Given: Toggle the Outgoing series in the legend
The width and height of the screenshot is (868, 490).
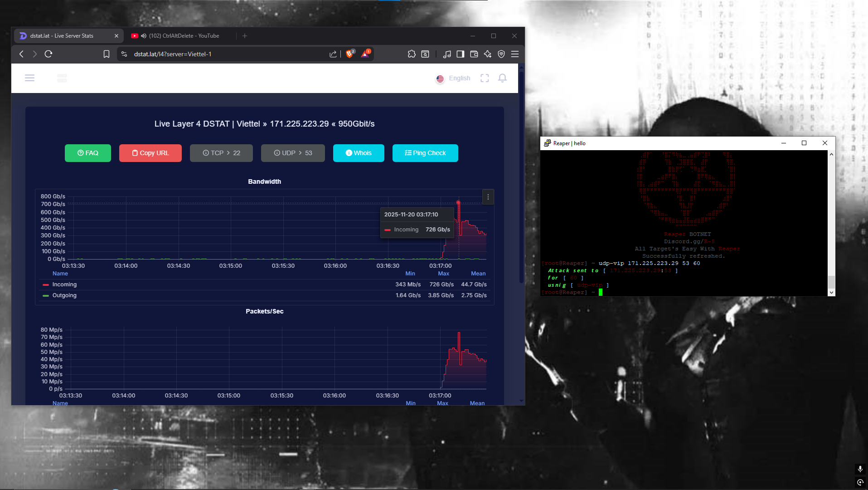Looking at the screenshot, I should [64, 295].
